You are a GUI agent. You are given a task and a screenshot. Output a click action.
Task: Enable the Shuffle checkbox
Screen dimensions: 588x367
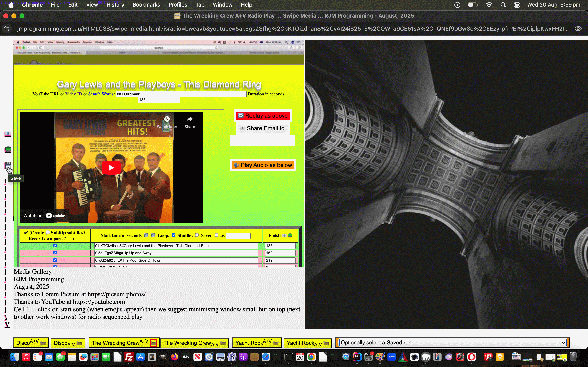(197, 235)
